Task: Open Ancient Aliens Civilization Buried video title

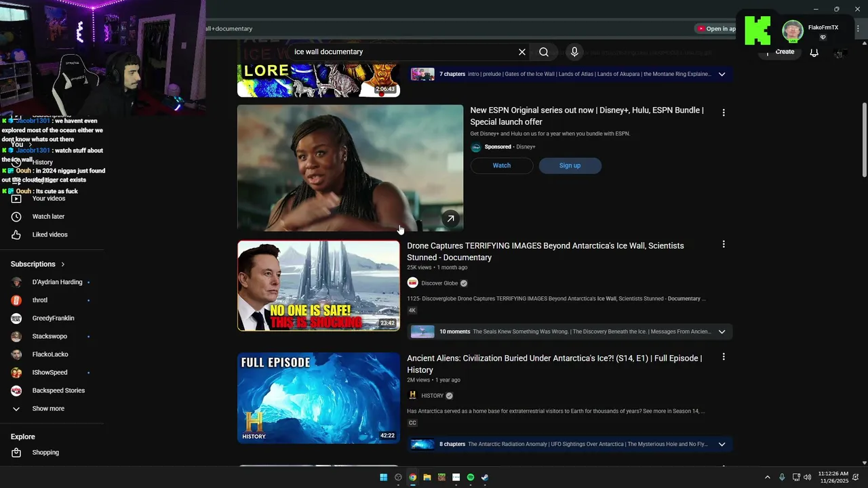Action: click(554, 364)
